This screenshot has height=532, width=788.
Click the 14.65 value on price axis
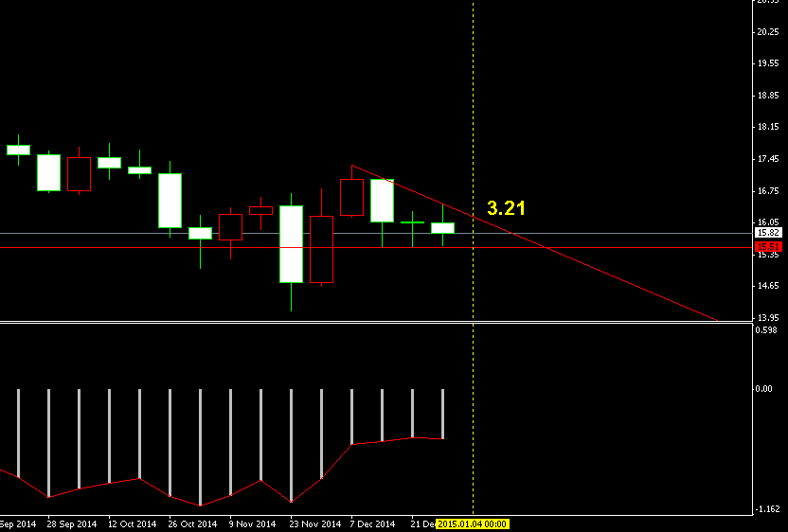tap(766, 286)
